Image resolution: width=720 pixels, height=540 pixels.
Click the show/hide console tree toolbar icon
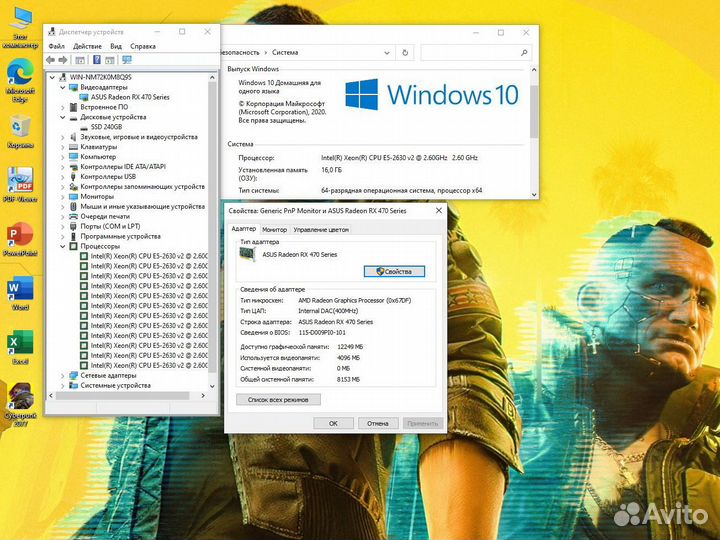coord(80,60)
